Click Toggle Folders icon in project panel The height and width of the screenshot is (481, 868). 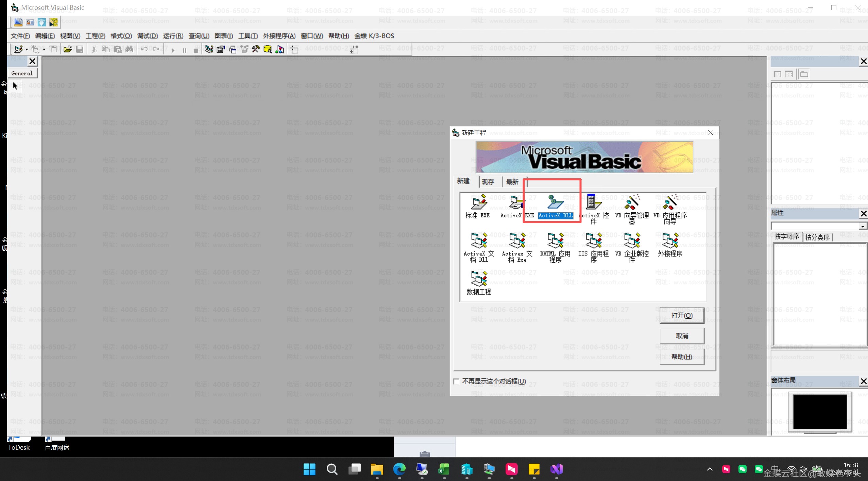[804, 74]
